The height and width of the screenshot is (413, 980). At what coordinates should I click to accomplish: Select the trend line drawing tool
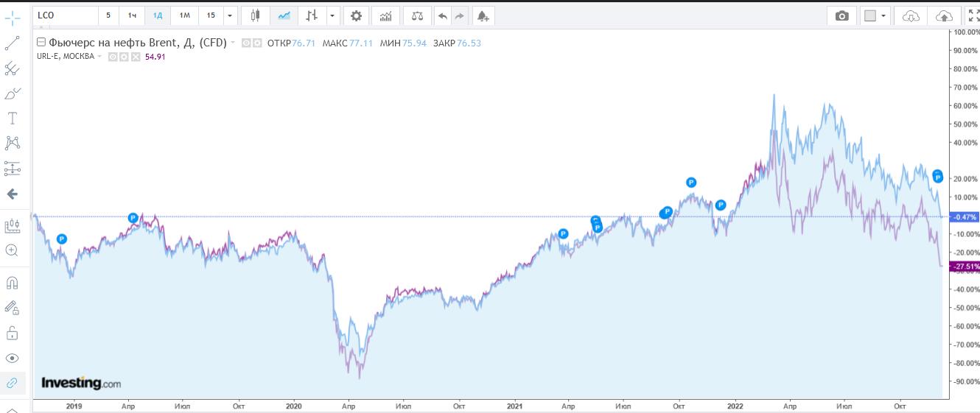pyautogui.click(x=13, y=43)
